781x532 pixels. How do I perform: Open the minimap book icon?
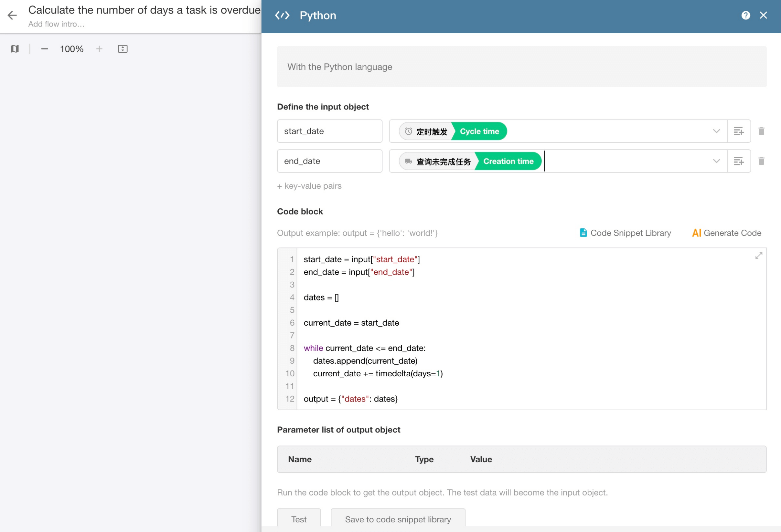click(15, 49)
